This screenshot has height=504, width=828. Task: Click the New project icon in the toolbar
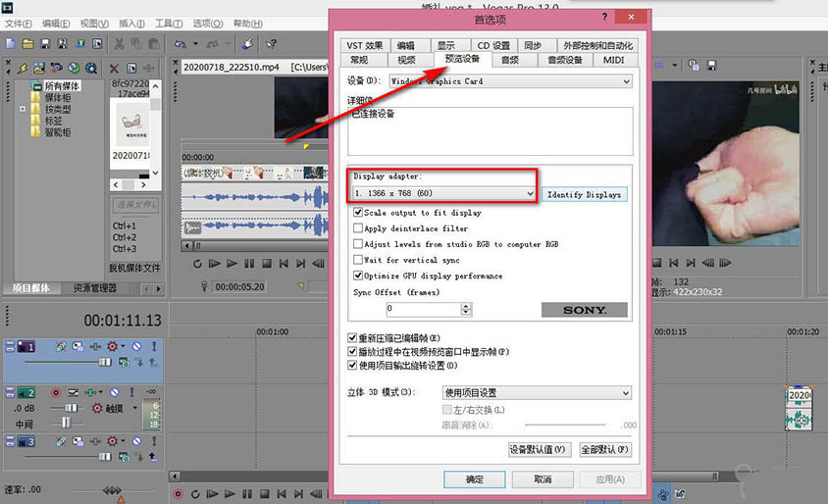[x=11, y=44]
